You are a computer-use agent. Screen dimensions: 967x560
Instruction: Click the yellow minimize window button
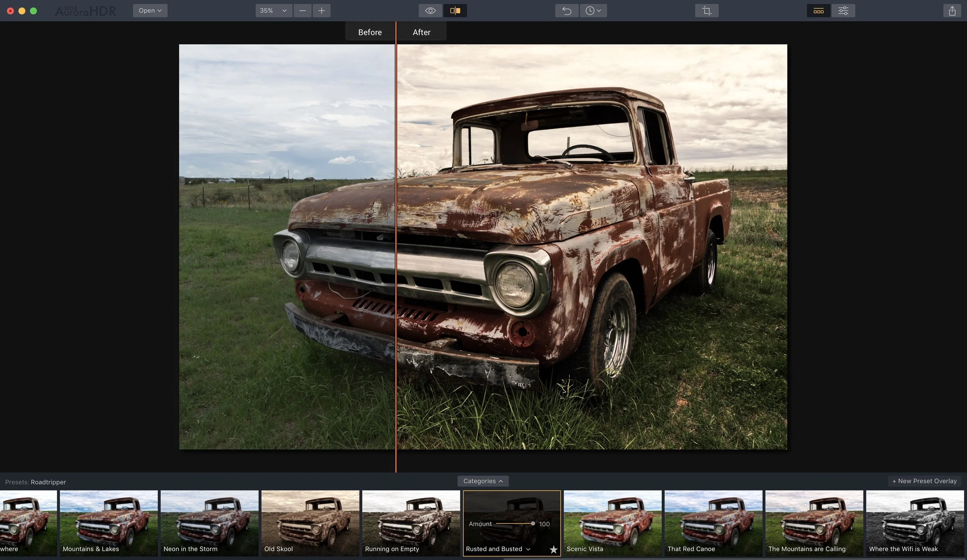[x=22, y=11]
